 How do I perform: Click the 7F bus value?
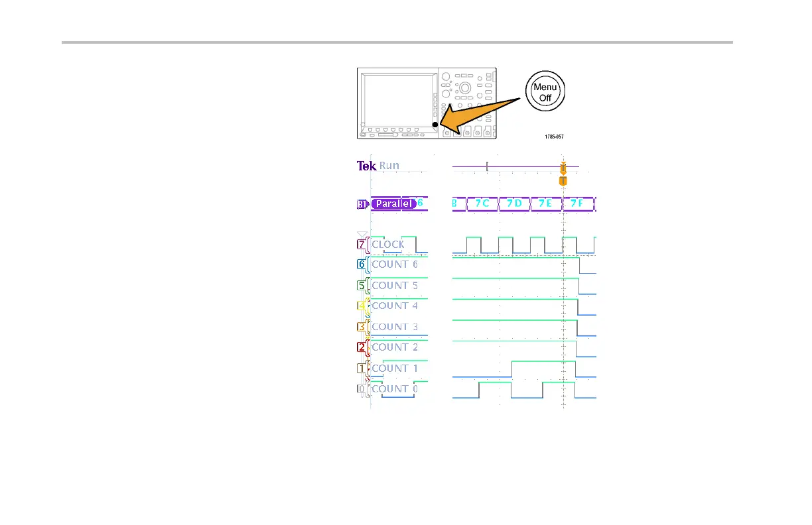[578, 204]
